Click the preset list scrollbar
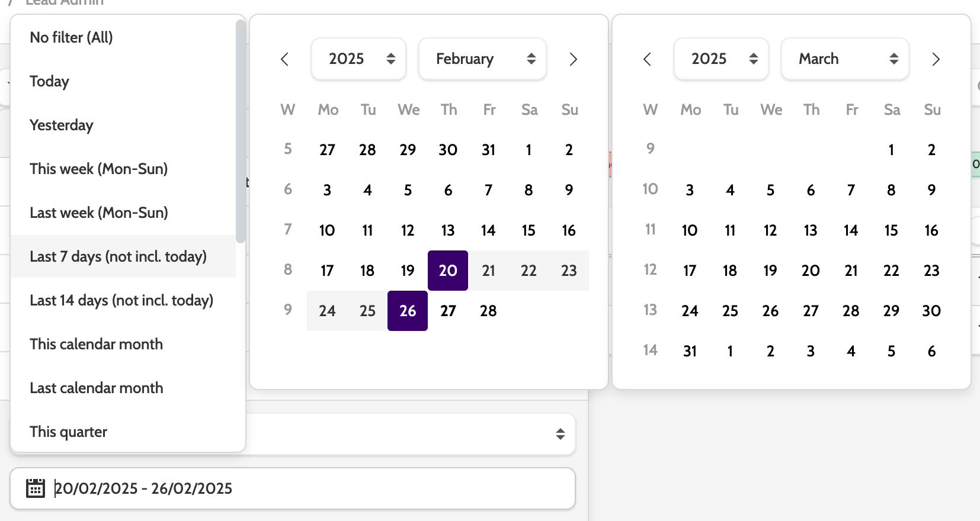 tap(241, 130)
